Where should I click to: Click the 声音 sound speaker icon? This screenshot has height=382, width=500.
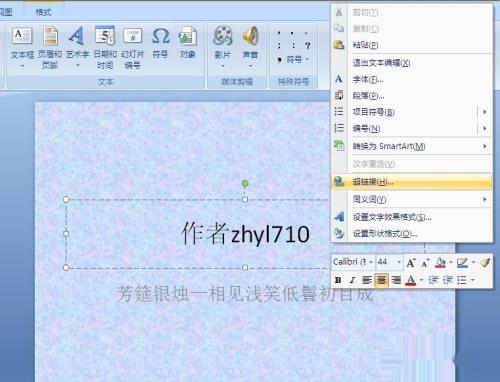point(250,36)
